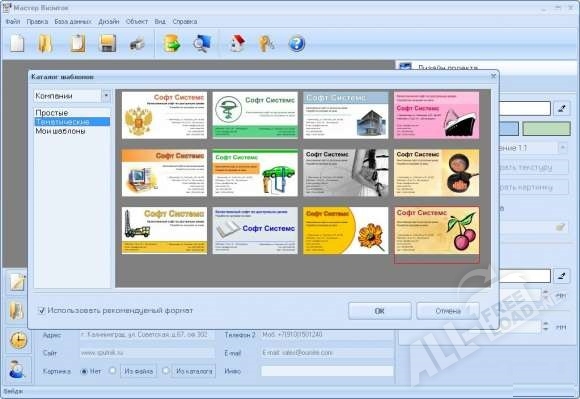
Task: Open the 'Дизайн' menu
Action: pos(108,21)
